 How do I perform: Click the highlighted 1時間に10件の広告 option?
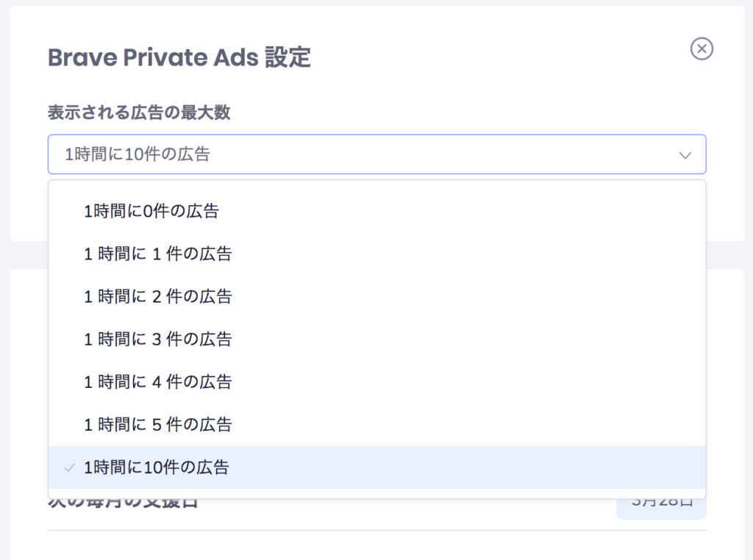tap(376, 467)
